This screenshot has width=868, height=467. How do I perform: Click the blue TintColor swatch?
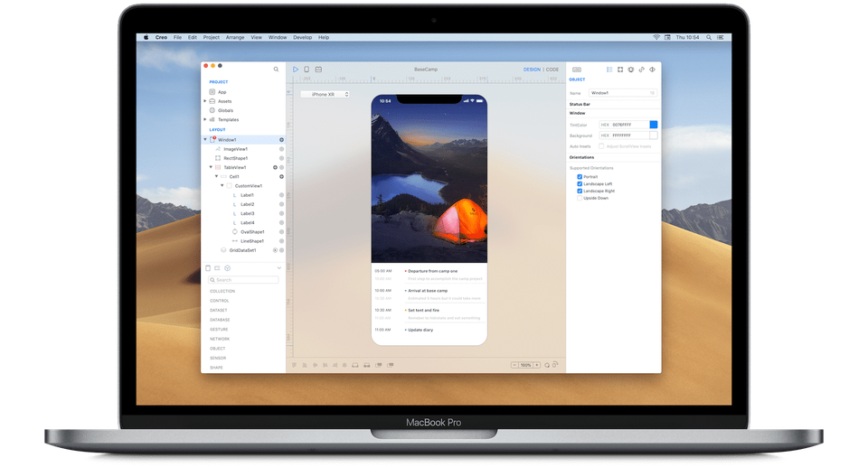click(654, 124)
